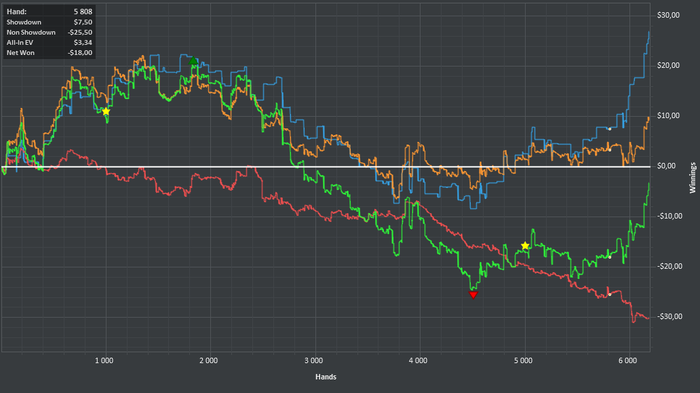This screenshot has height=393, width=700.
Task: Click the white dot on the blue line
Action: click(x=610, y=129)
